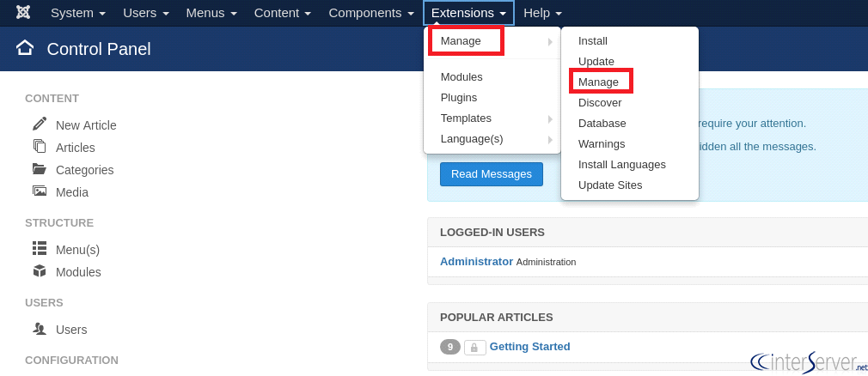Viewport: 868px width, 376px height.
Task: Open the Articles sidebar link
Action: (76, 148)
